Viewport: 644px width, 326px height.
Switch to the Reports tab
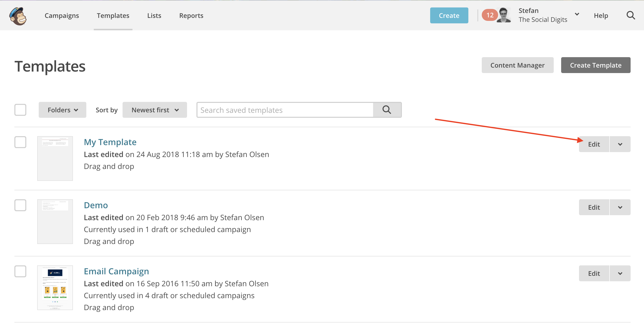pos(191,15)
